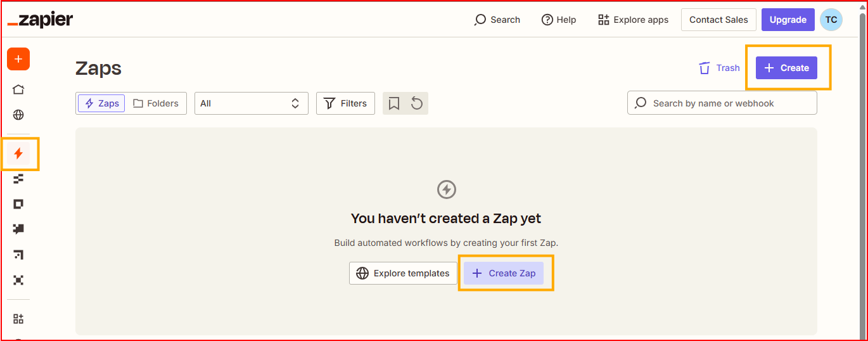Focus the Search by name or webhook field
This screenshot has height=341, width=868.
722,103
